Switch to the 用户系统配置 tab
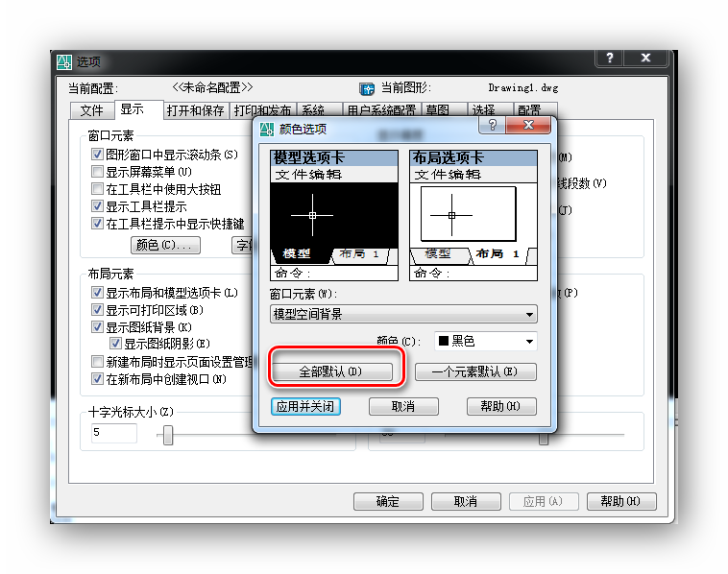 point(381,110)
